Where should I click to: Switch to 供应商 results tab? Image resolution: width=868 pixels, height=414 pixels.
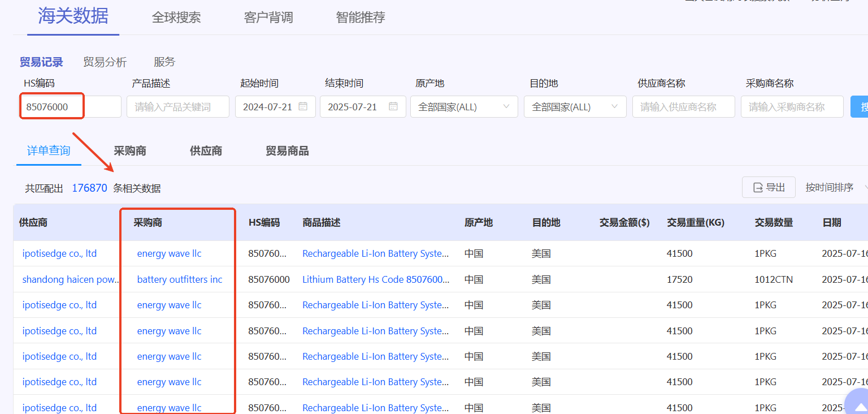[x=206, y=151]
